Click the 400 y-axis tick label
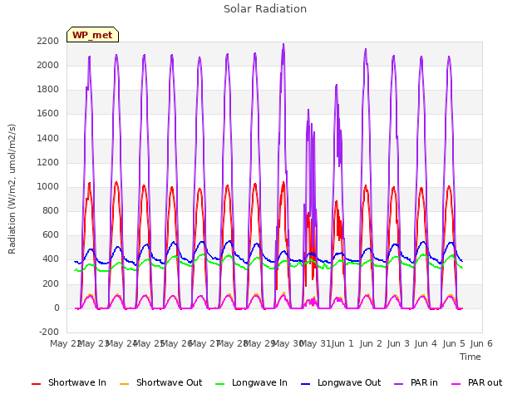The image size is (532, 399). point(51,259)
